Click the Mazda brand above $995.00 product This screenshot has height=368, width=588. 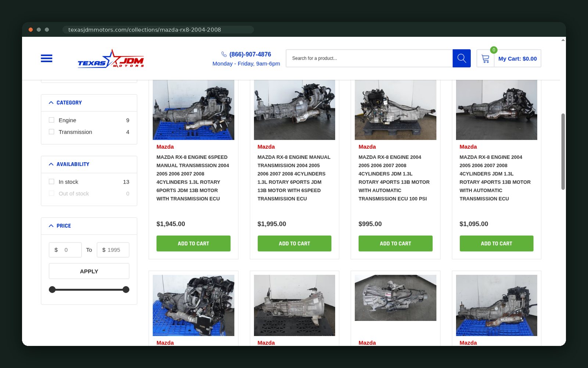pyautogui.click(x=367, y=146)
